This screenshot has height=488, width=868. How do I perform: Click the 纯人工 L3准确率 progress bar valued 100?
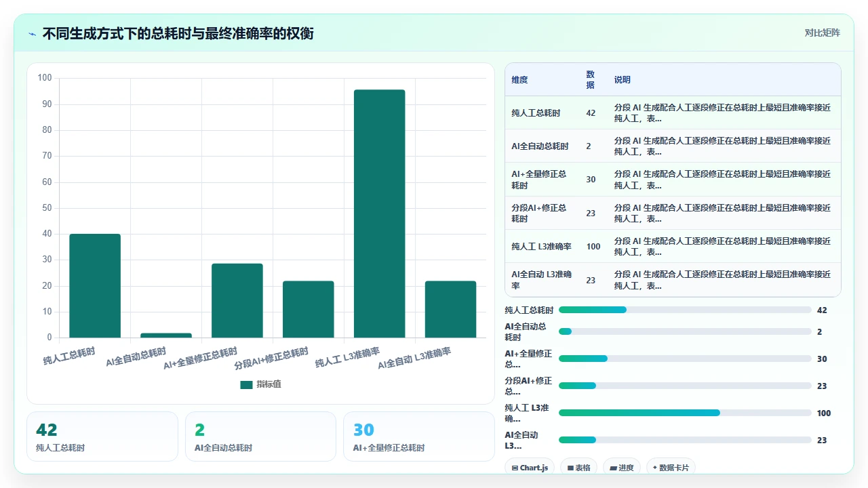coord(685,413)
